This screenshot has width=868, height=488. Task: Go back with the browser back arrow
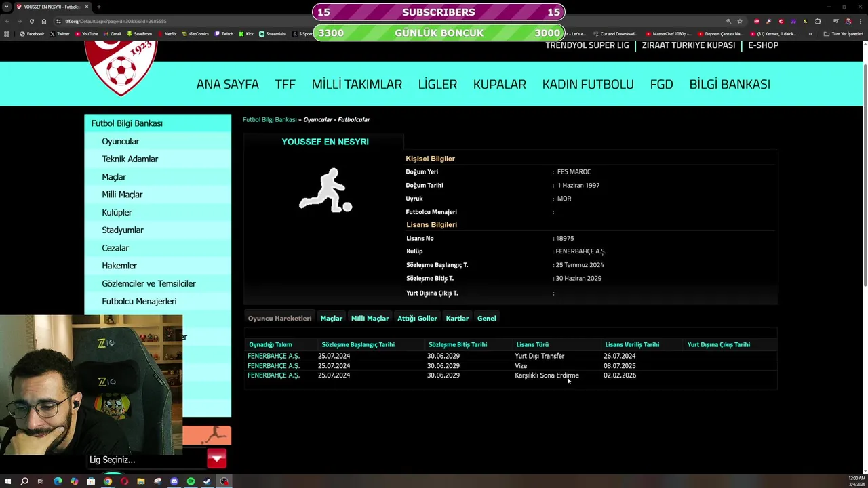tap(7, 21)
